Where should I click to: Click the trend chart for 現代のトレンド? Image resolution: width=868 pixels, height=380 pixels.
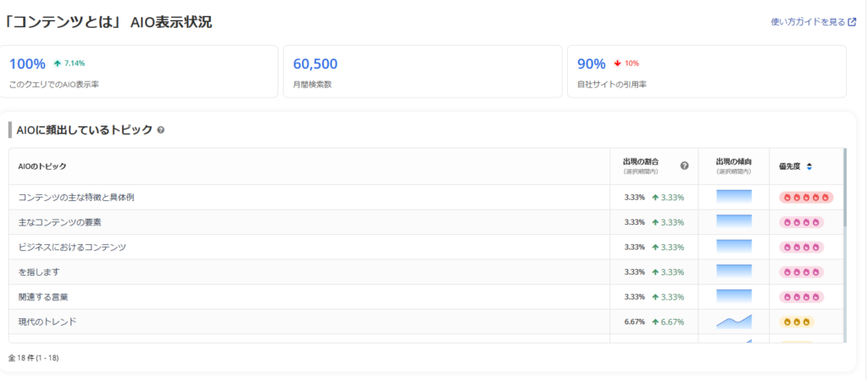point(733,321)
